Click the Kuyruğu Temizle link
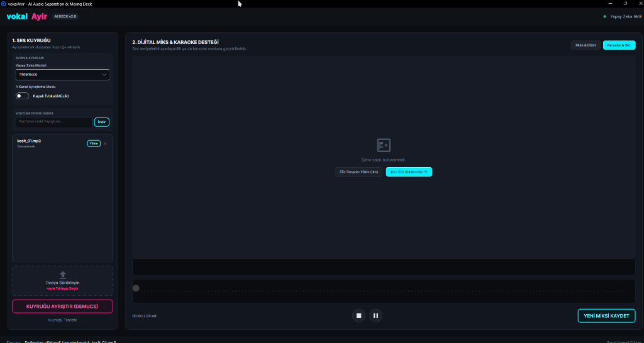Viewport: 644px width, 343px height. pyautogui.click(x=62, y=320)
